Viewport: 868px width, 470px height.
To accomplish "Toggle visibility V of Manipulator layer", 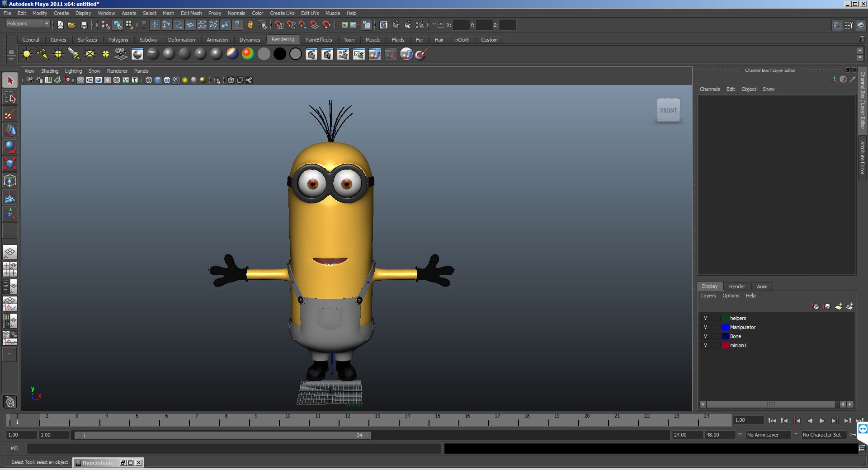I will click(x=705, y=327).
